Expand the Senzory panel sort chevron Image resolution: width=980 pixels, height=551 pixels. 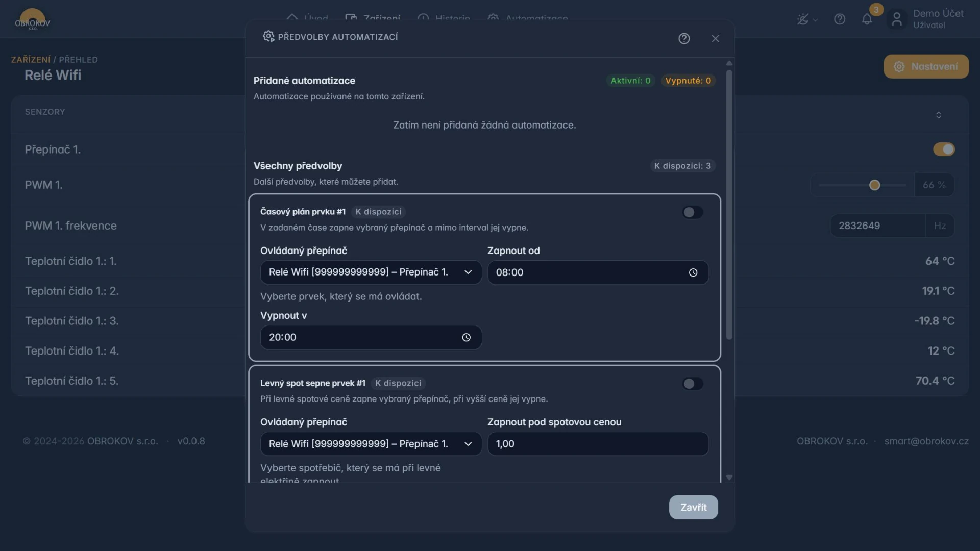938,115
